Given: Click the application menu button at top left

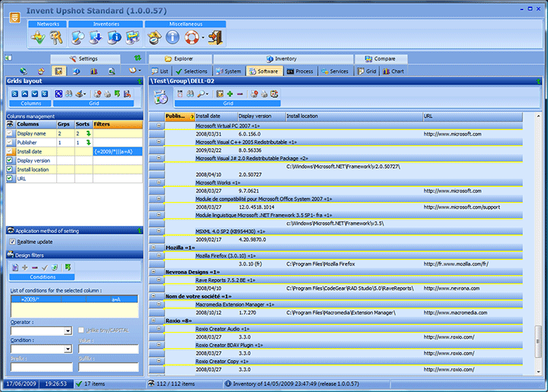Looking at the screenshot, I should (15, 17).
